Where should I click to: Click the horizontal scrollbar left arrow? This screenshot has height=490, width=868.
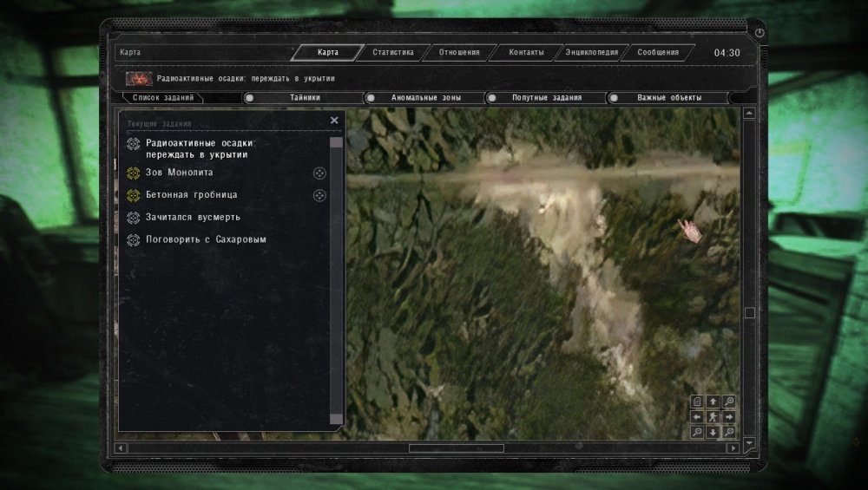(x=122, y=448)
